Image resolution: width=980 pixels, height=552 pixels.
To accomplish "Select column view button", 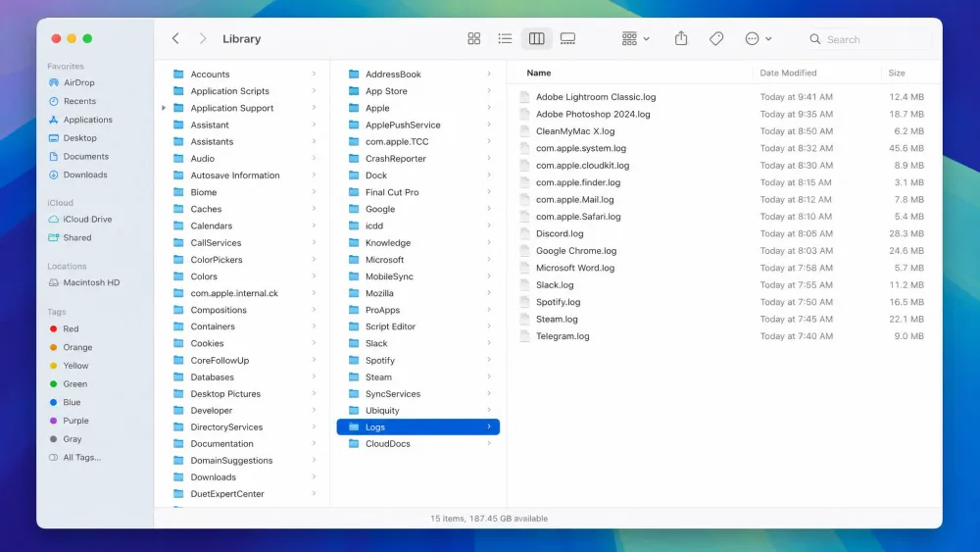I will pyautogui.click(x=536, y=39).
